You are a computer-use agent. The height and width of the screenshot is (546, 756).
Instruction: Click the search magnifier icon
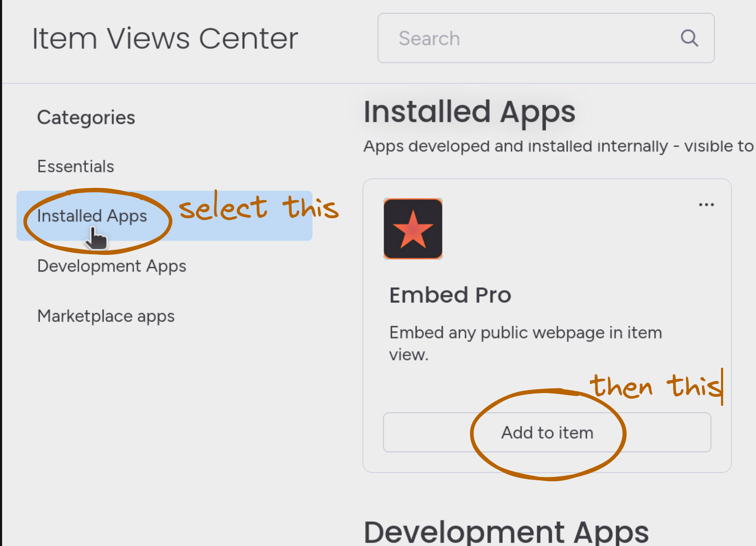689,38
